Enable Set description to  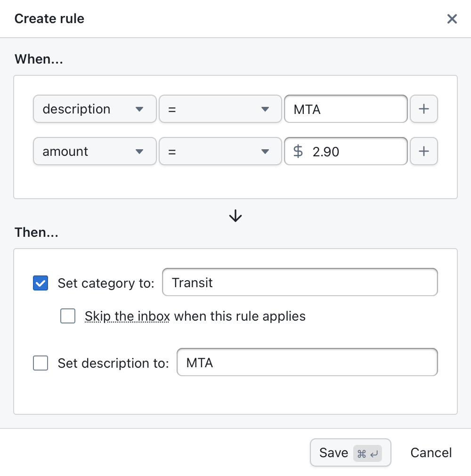pyautogui.click(x=40, y=363)
